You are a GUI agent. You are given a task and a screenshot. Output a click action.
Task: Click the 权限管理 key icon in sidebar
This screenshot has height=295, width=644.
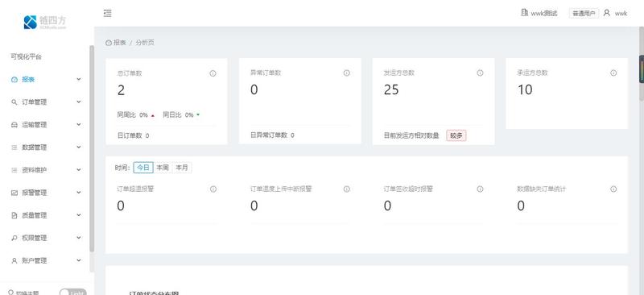click(x=14, y=239)
